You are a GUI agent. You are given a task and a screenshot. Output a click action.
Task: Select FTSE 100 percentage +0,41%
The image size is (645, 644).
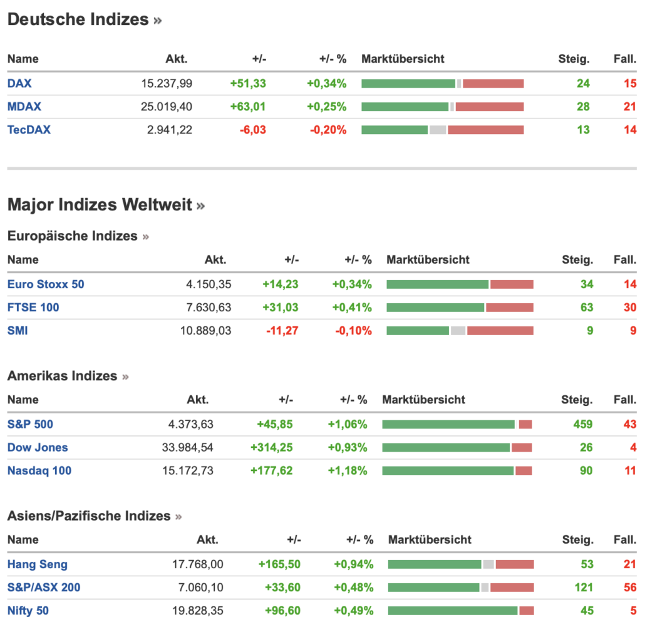(x=352, y=308)
